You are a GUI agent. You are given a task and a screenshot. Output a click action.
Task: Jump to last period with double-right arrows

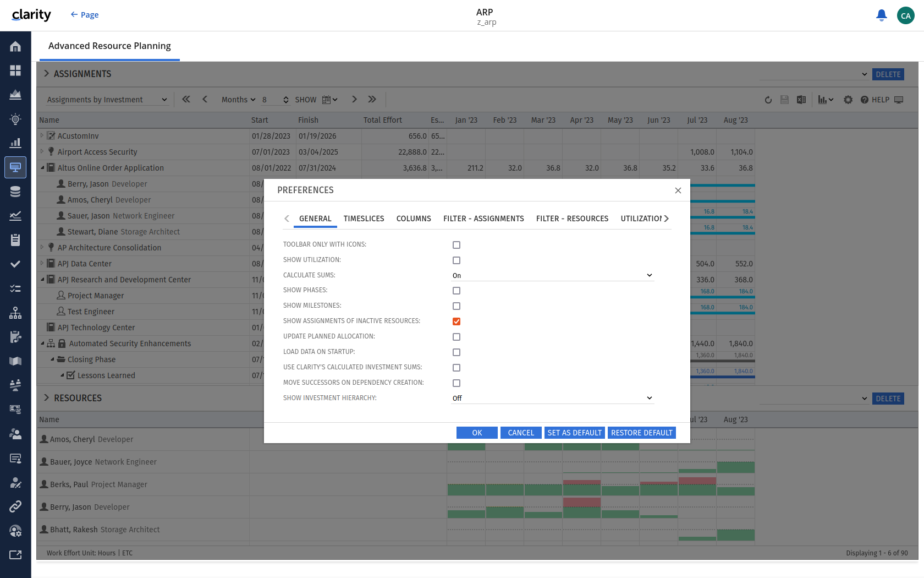pyautogui.click(x=372, y=99)
